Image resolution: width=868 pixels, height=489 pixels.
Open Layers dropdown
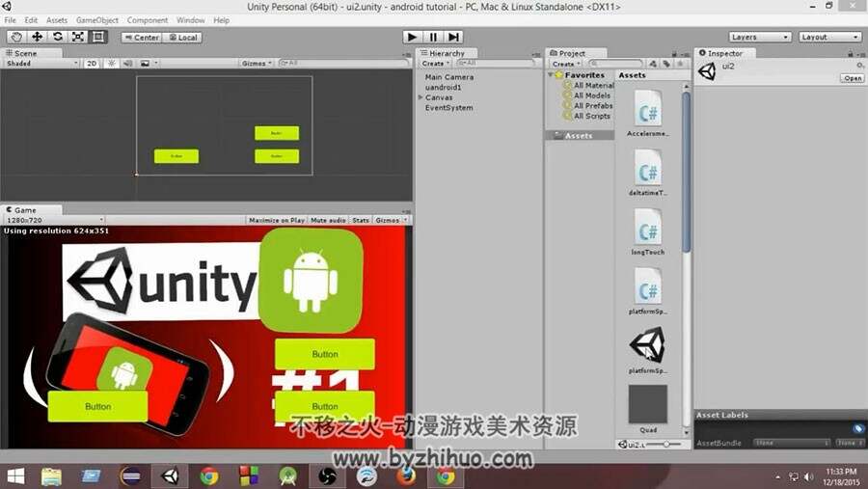(759, 37)
